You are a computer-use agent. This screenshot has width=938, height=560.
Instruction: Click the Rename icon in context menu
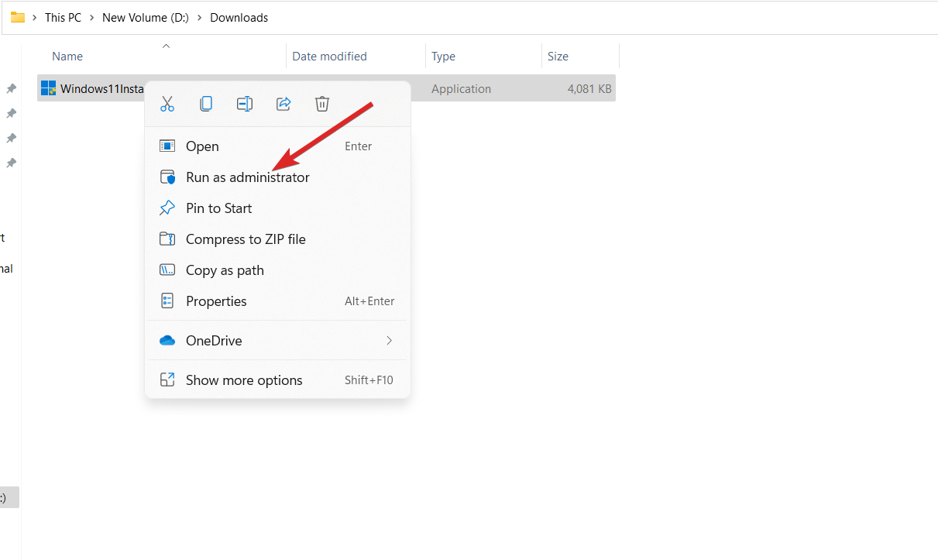pos(245,104)
